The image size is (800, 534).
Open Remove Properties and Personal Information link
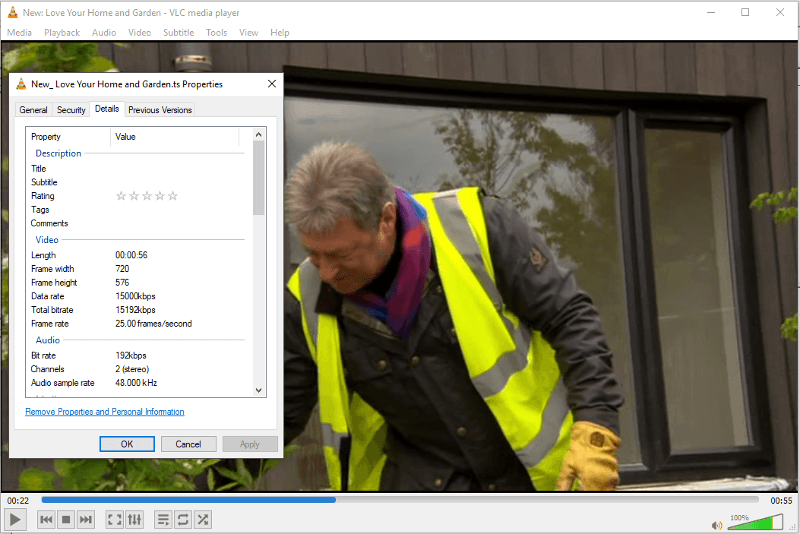[x=105, y=412]
